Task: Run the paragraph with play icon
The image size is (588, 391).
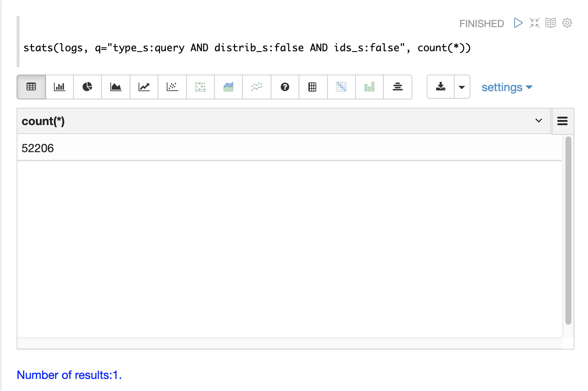Action: click(518, 23)
